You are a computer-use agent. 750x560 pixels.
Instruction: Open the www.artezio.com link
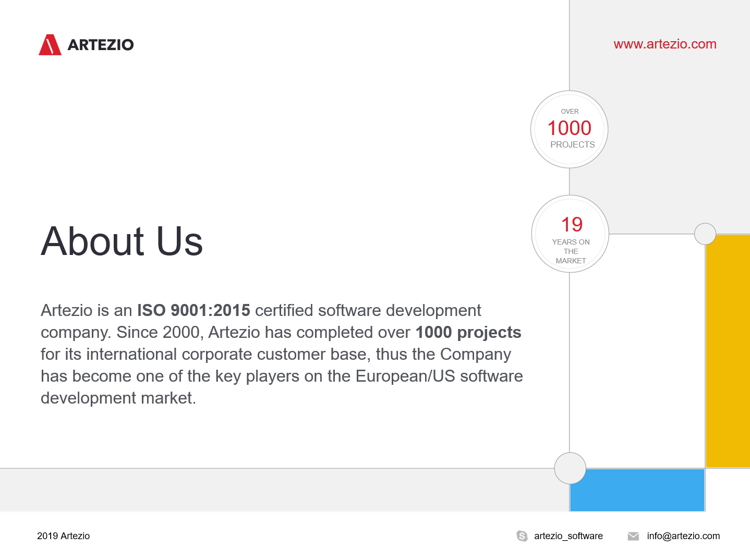click(x=665, y=44)
